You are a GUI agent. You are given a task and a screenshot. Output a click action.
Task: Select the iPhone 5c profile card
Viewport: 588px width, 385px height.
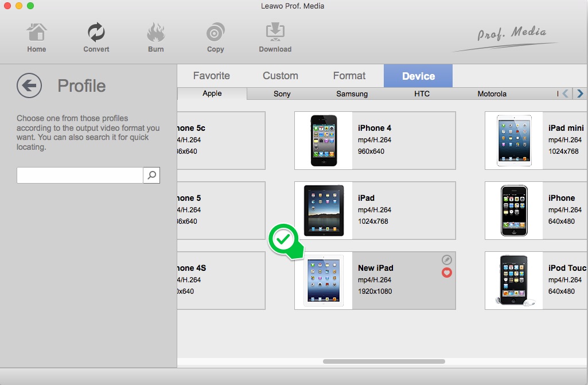221,141
